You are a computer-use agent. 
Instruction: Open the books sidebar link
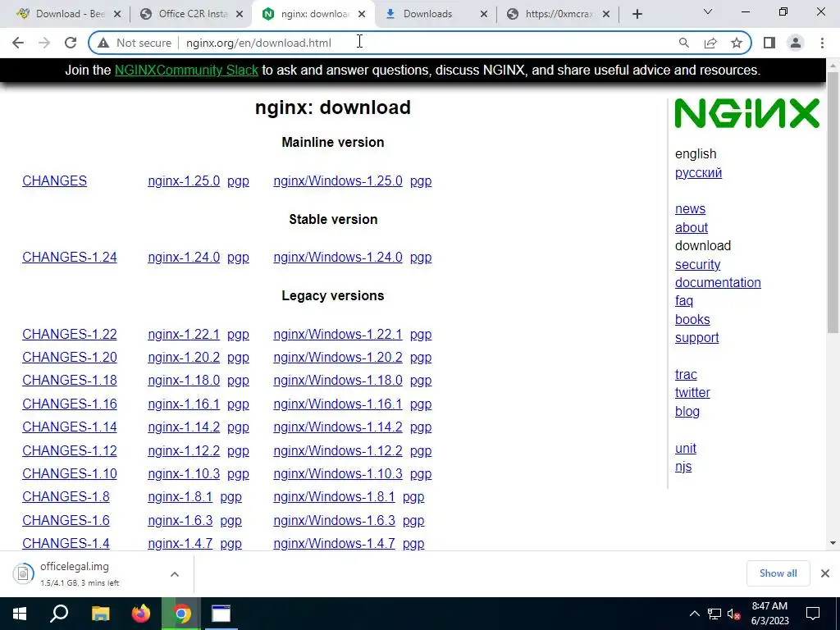[692, 319]
